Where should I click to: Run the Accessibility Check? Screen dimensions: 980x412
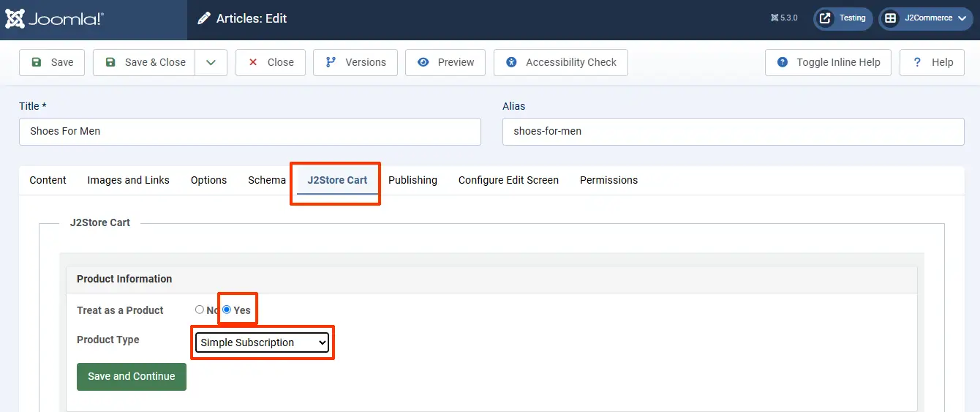(561, 62)
